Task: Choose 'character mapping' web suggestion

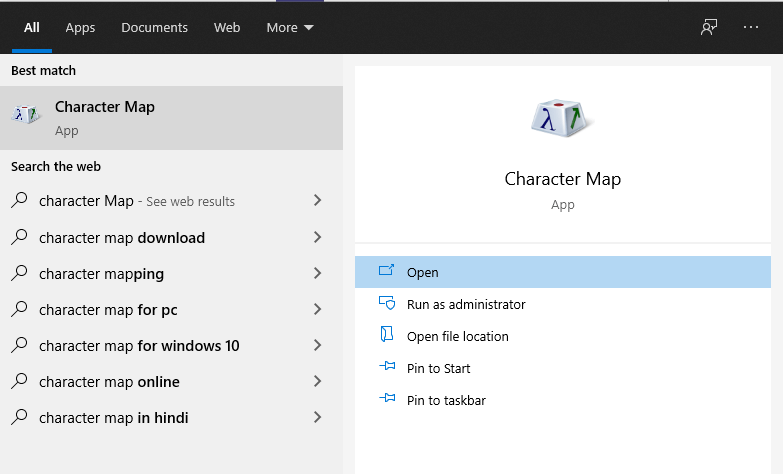Action: [x=101, y=274]
